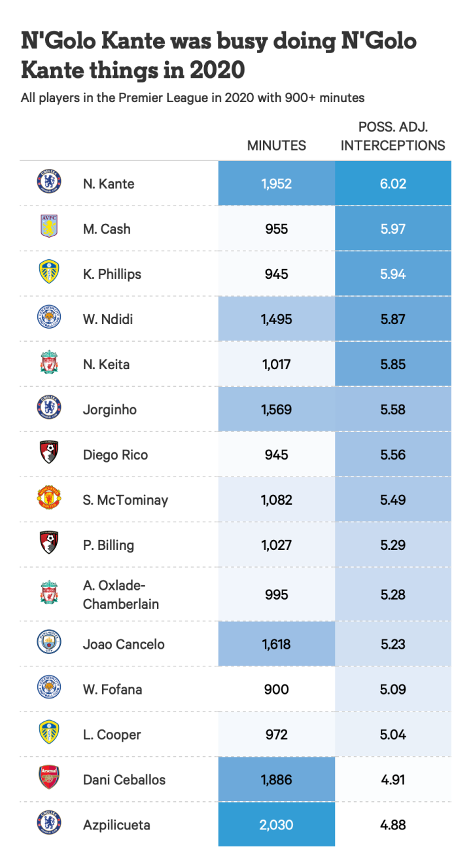Click the MINUTES column header
Screen dimensions: 471x868
click(x=276, y=145)
